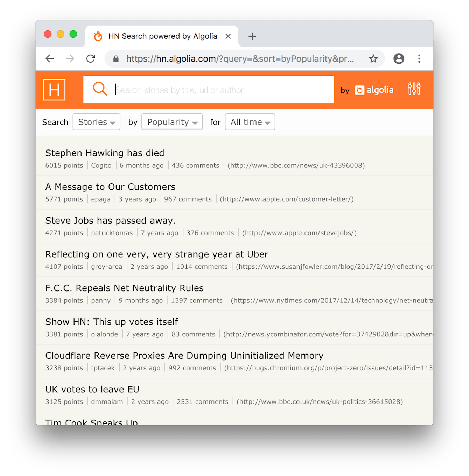469x476 pixels.
Task: Open author grey-area's profile
Action: (x=107, y=267)
